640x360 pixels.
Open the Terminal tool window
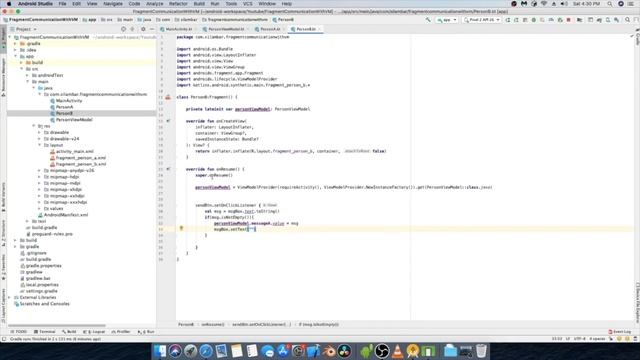[44, 332]
